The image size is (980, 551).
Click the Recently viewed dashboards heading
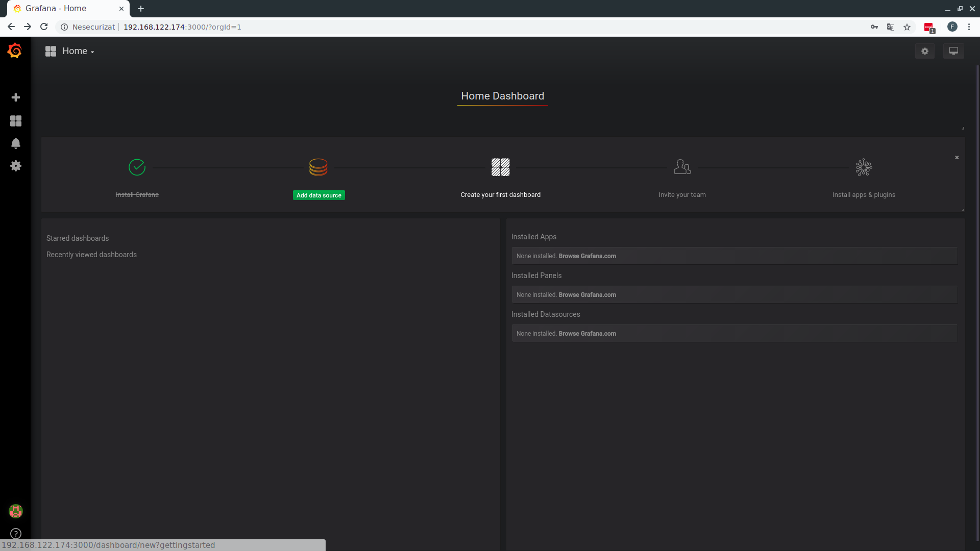pyautogui.click(x=92, y=255)
